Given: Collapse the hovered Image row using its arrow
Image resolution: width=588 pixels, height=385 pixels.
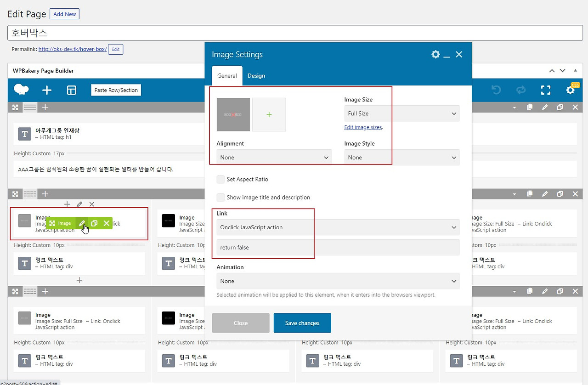Looking at the screenshot, I should coord(514,194).
